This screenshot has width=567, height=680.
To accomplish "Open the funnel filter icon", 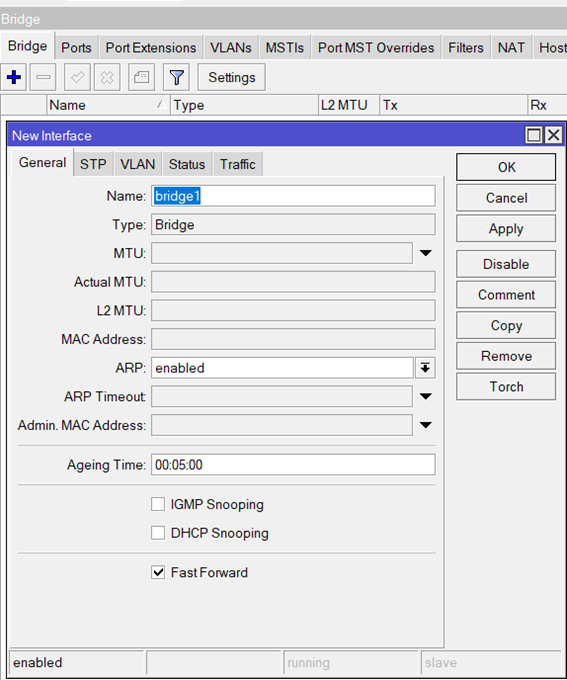I will tap(176, 77).
